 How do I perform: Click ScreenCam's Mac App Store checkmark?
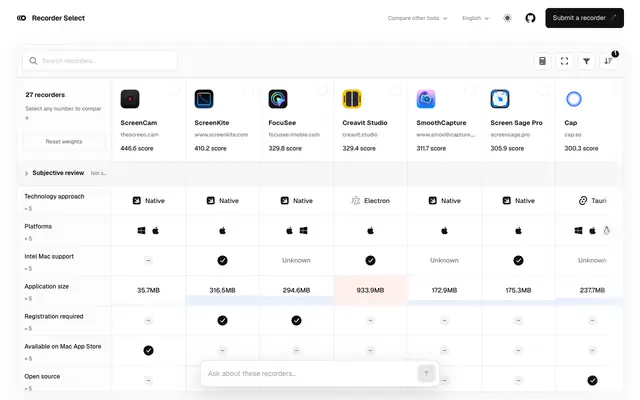coord(149,350)
